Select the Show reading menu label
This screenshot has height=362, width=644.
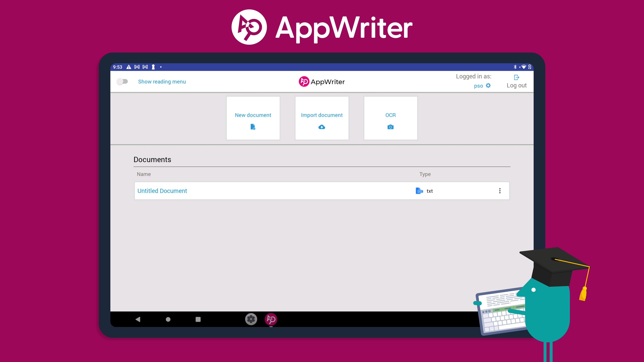pos(162,82)
